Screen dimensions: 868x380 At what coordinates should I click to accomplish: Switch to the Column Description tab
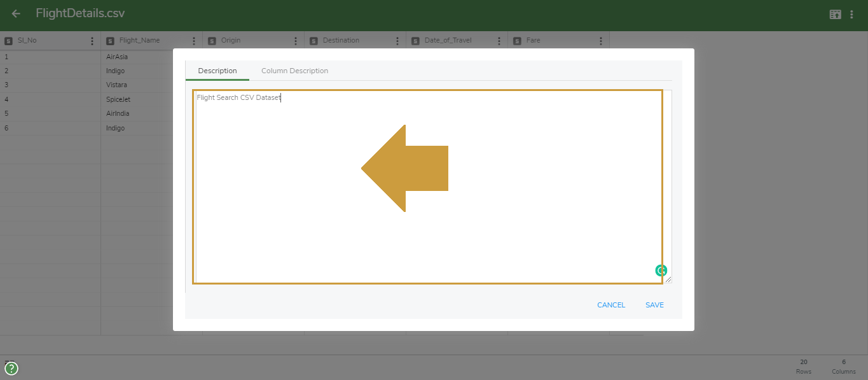(x=294, y=71)
